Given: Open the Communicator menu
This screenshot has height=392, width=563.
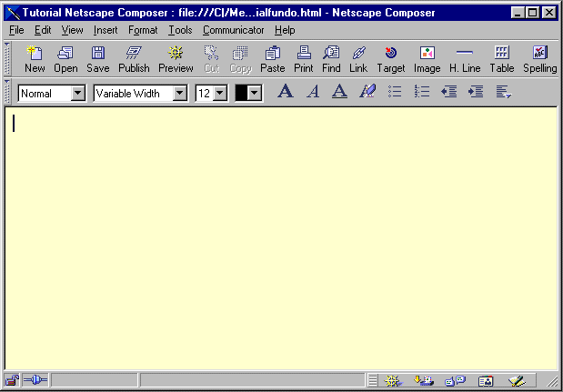Looking at the screenshot, I should [x=233, y=30].
